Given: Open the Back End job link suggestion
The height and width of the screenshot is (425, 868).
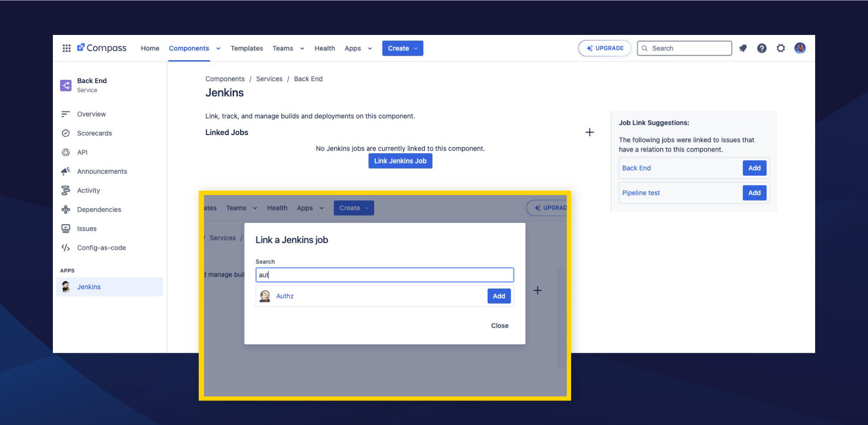Looking at the screenshot, I should click(x=636, y=168).
